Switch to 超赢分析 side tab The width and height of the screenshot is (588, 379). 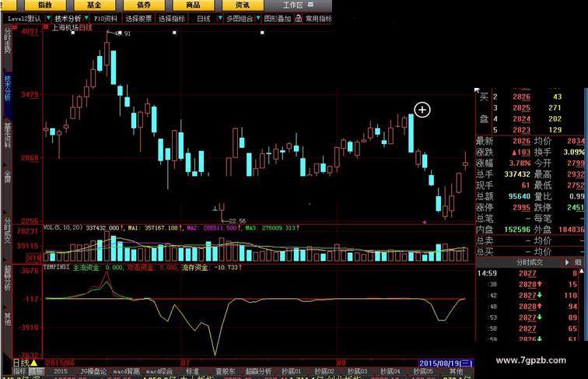point(7,279)
